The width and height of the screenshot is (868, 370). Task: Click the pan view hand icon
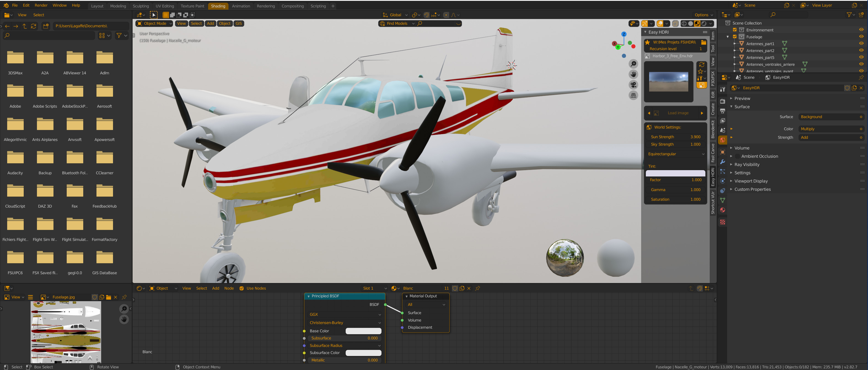pyautogui.click(x=633, y=74)
